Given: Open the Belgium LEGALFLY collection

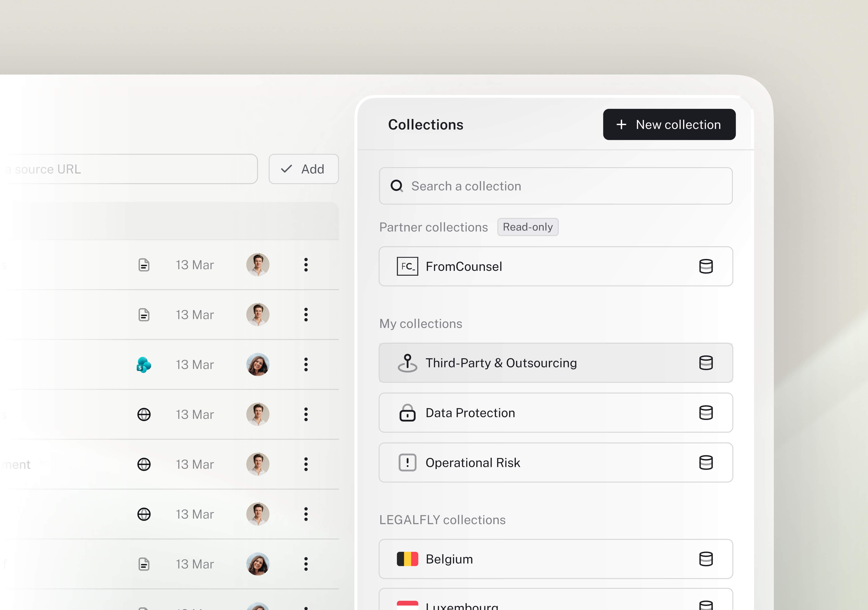Looking at the screenshot, I should (x=449, y=559).
